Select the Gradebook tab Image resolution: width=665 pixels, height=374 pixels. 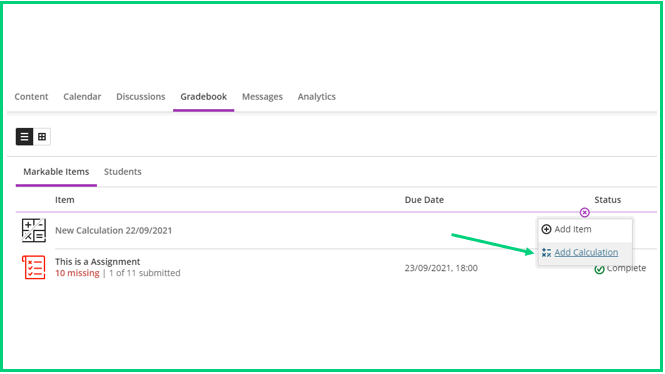pyautogui.click(x=204, y=97)
